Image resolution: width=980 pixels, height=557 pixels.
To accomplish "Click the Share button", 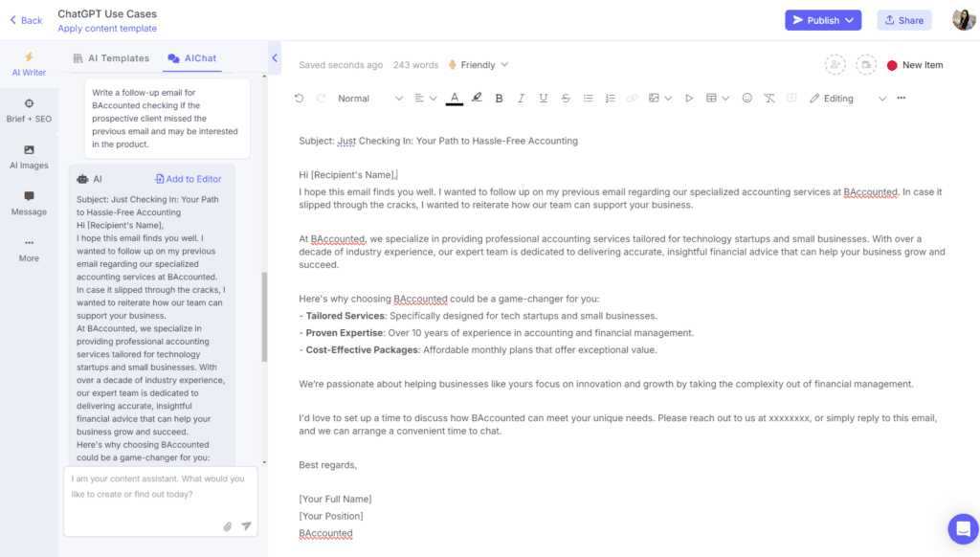I will point(903,20).
